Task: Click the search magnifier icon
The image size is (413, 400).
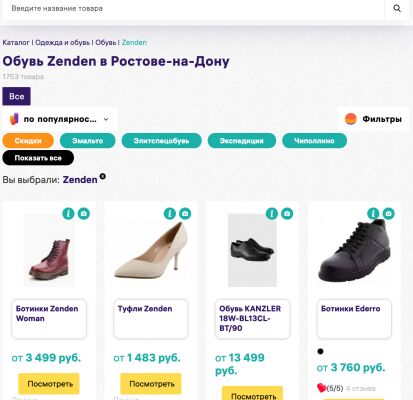Action: pos(397,8)
